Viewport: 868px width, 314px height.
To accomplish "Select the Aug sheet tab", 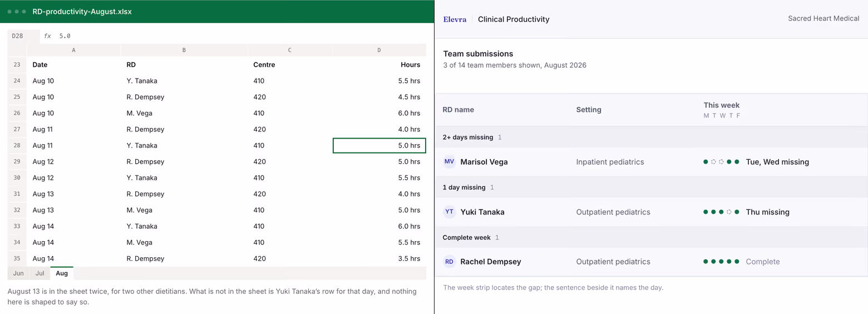I will [62, 273].
